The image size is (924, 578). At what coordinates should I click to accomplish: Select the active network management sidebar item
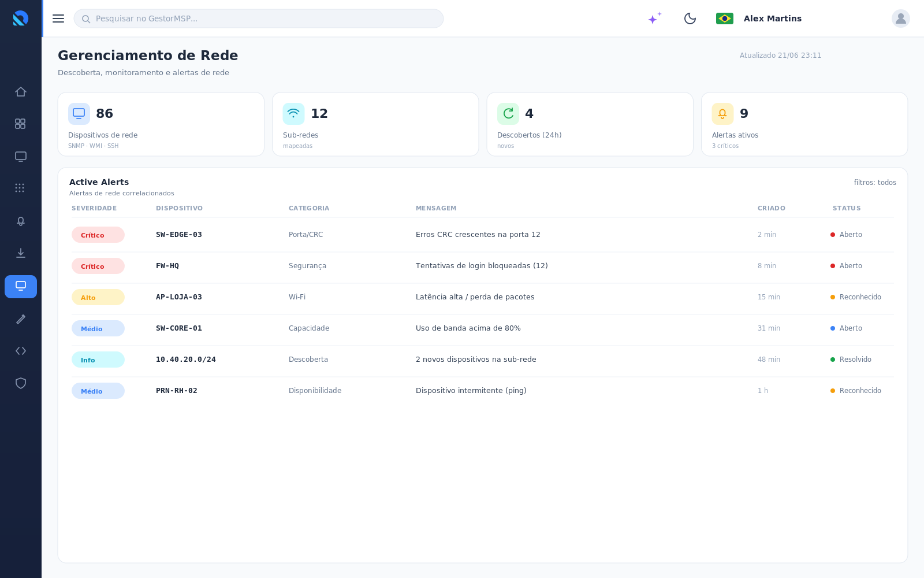pyautogui.click(x=21, y=287)
